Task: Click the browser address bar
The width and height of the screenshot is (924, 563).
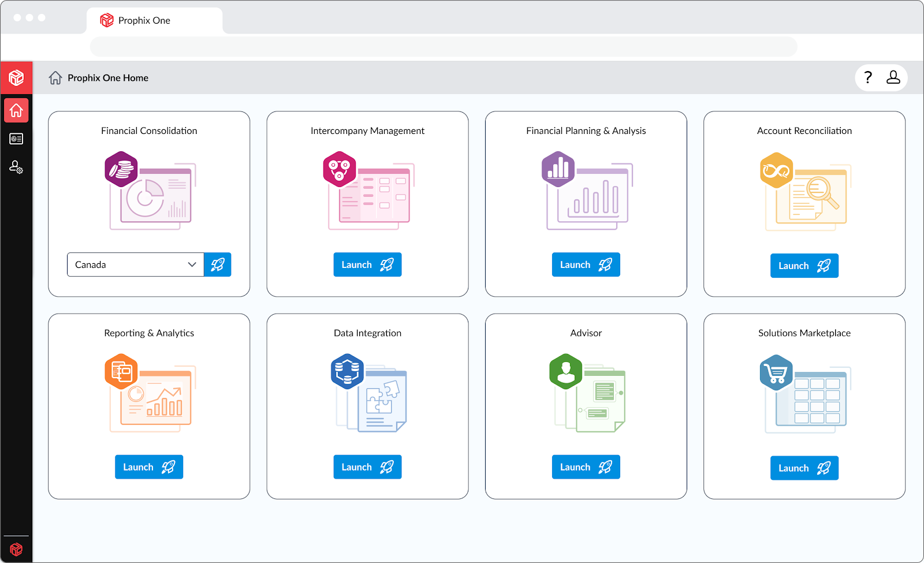Action: coord(443,46)
